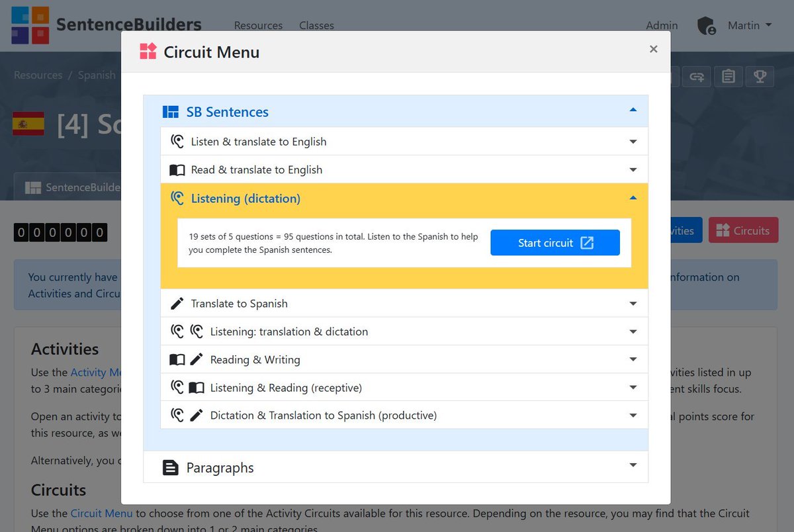The height and width of the screenshot is (532, 794).
Task: Click the Start circuit button
Action: point(555,243)
